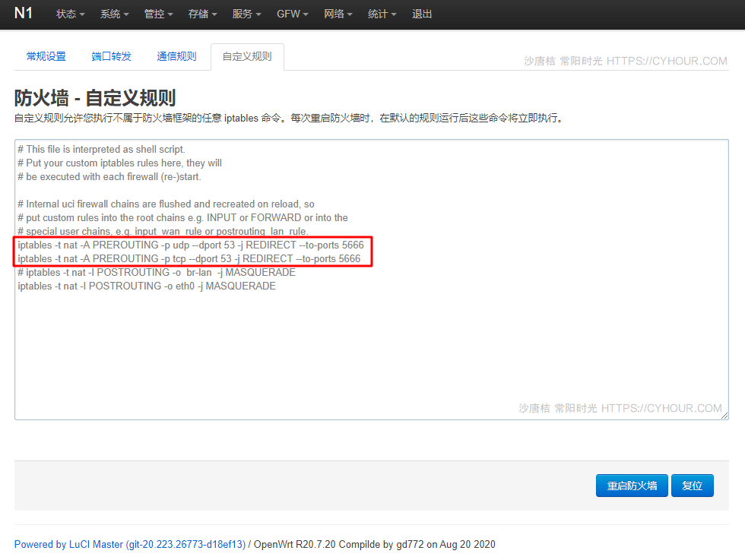Viewport: 745px width, 560px height.
Task: Click the 复位 reset button
Action: (693, 486)
